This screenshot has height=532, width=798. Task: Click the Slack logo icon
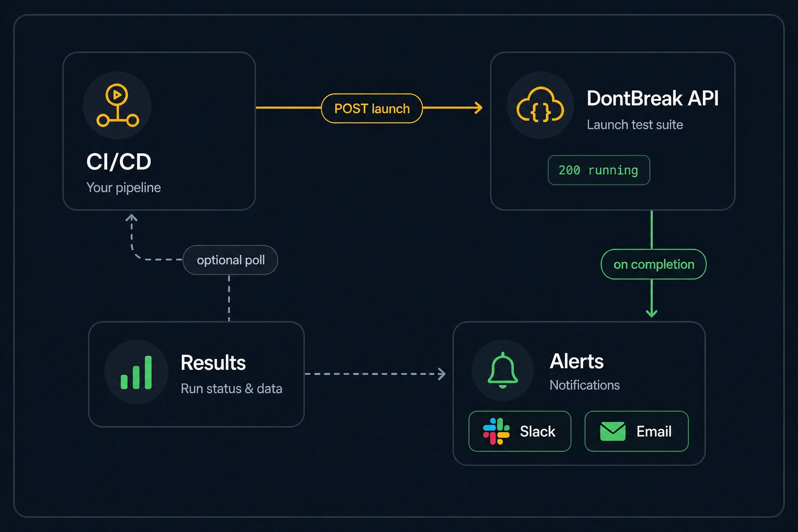click(496, 431)
